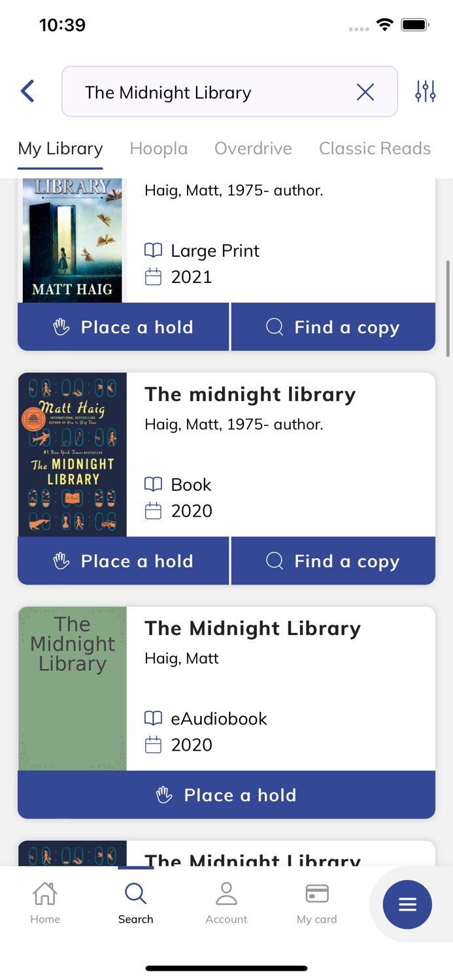This screenshot has height=980, width=453.
Task: Select the Classic Reads tab
Action: (375, 148)
